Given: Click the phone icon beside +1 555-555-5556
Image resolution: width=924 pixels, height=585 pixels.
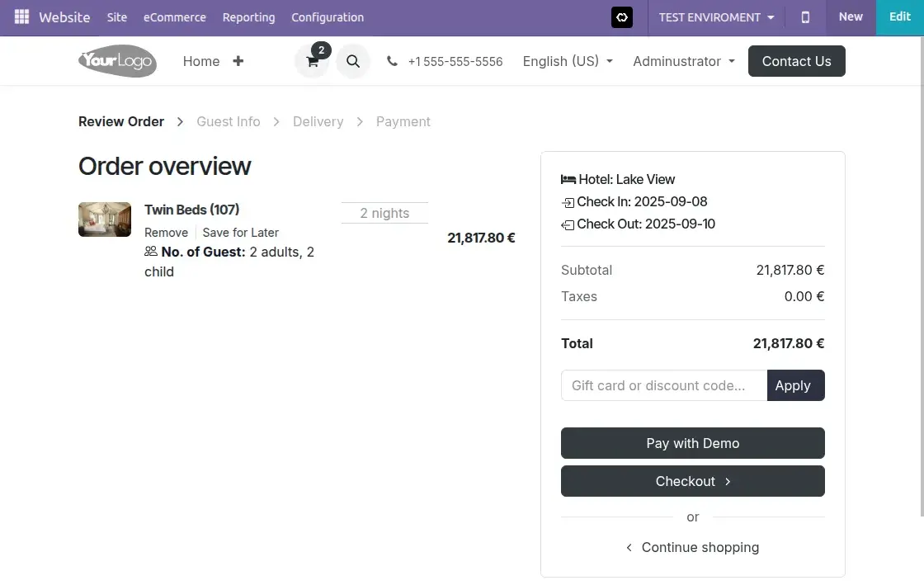Looking at the screenshot, I should (x=391, y=61).
